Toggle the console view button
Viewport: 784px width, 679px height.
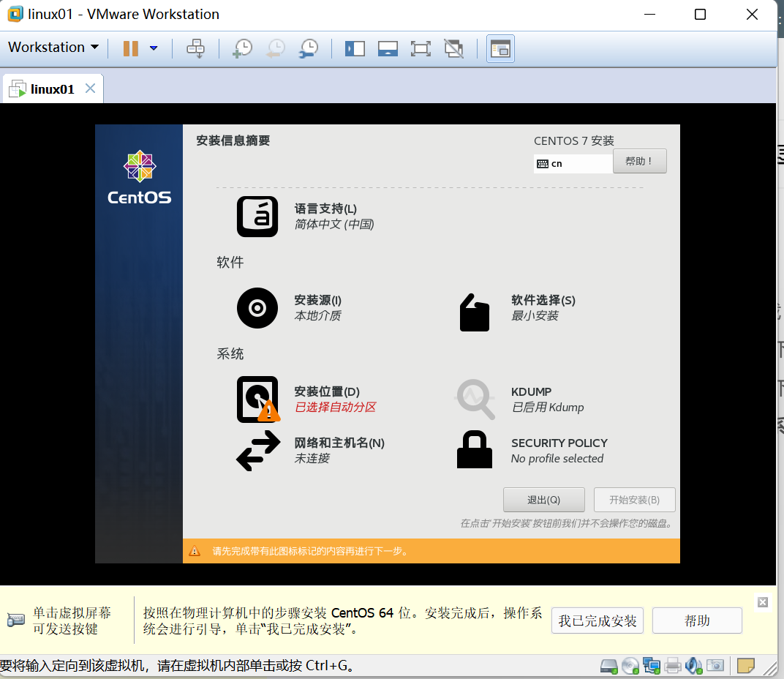(500, 48)
